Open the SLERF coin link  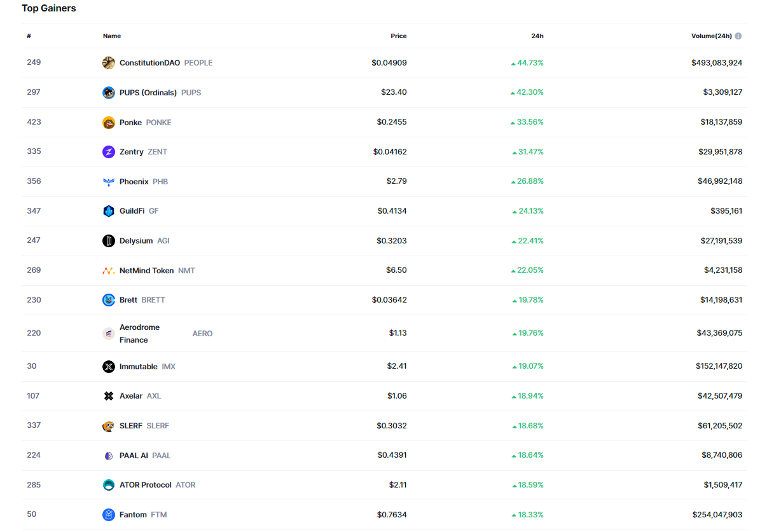[131, 426]
